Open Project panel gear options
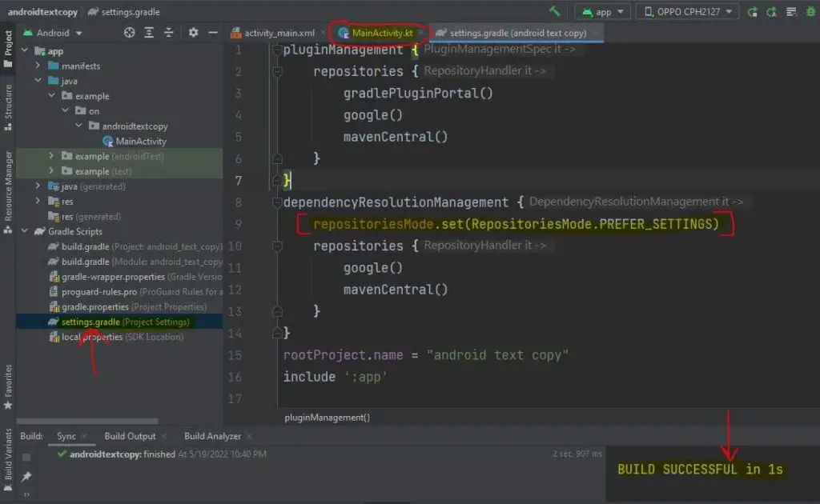 click(x=193, y=33)
